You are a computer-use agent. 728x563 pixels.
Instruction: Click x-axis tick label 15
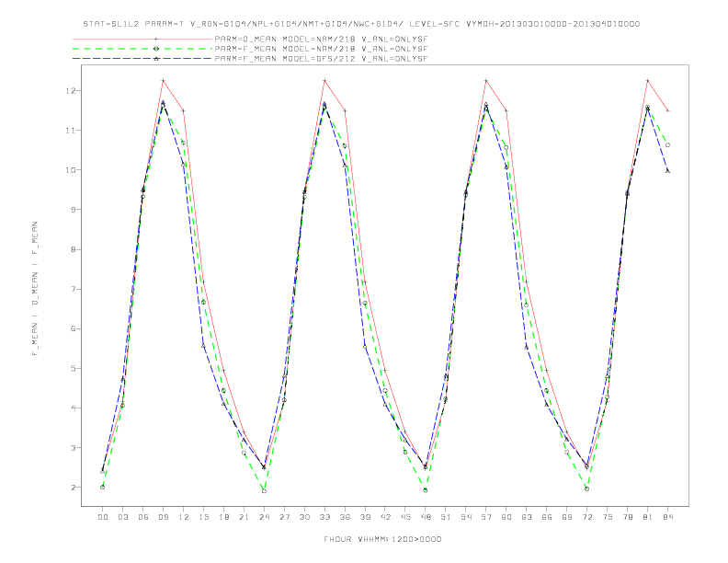click(x=203, y=517)
